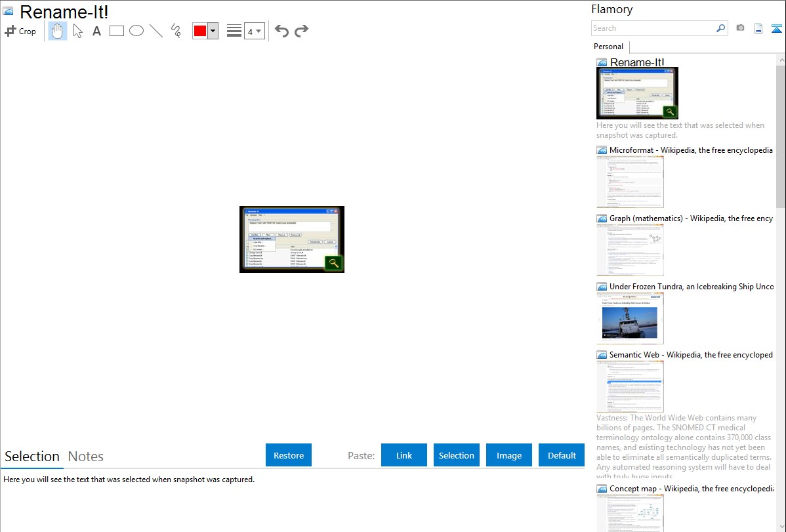Click the magnifier icon on center preview
The image size is (786, 532).
pos(333,263)
